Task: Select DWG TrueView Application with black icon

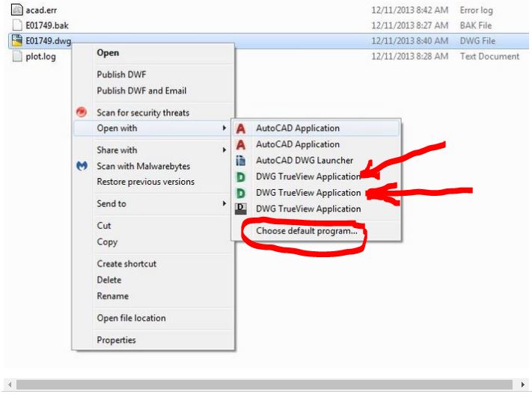Action: coord(308,209)
